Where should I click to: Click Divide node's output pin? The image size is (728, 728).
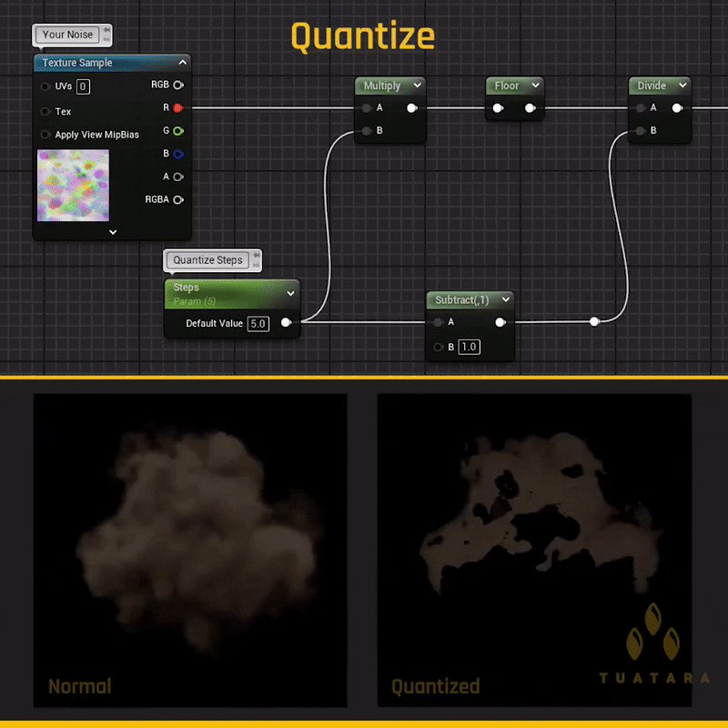(x=677, y=108)
